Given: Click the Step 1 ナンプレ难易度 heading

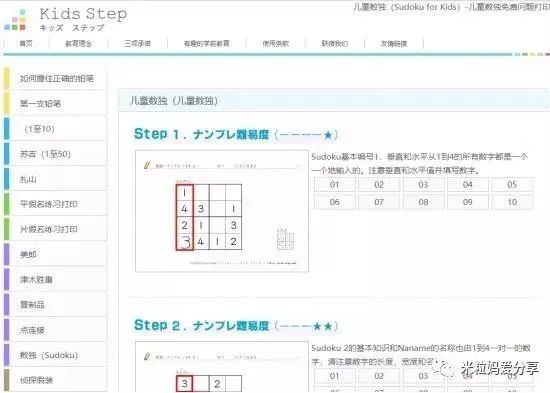Looking at the screenshot, I should coord(236,134).
